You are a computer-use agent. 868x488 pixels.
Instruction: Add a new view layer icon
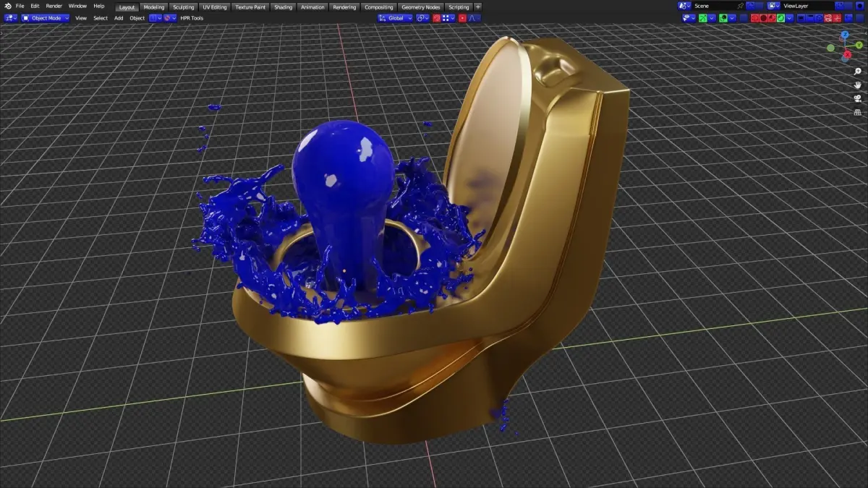(x=839, y=6)
